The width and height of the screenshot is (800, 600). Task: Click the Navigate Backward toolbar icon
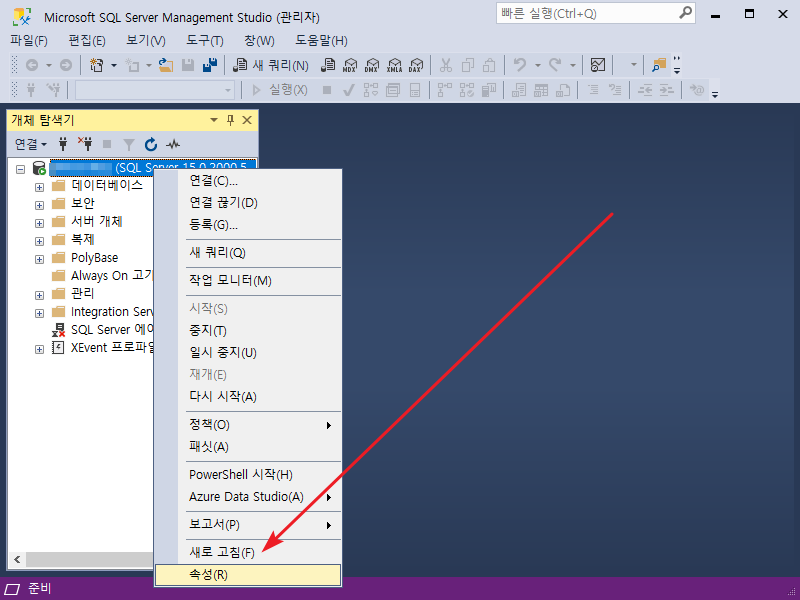[32, 65]
